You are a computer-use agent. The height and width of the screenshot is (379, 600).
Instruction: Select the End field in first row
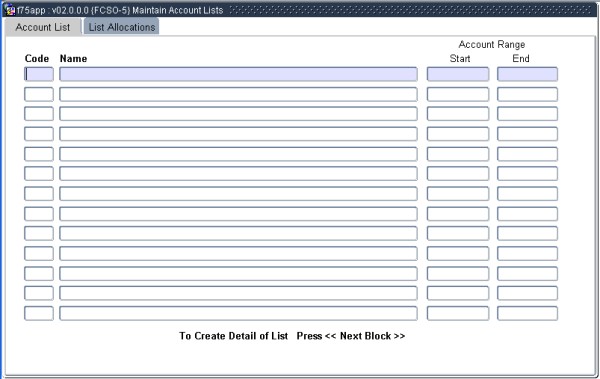click(x=527, y=74)
